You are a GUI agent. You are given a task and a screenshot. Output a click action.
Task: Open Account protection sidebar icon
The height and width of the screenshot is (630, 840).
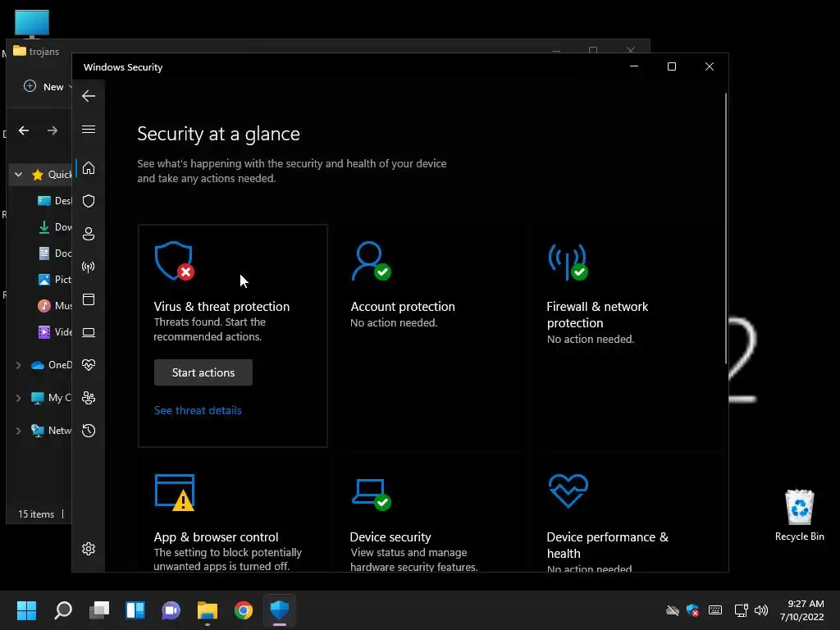89,234
